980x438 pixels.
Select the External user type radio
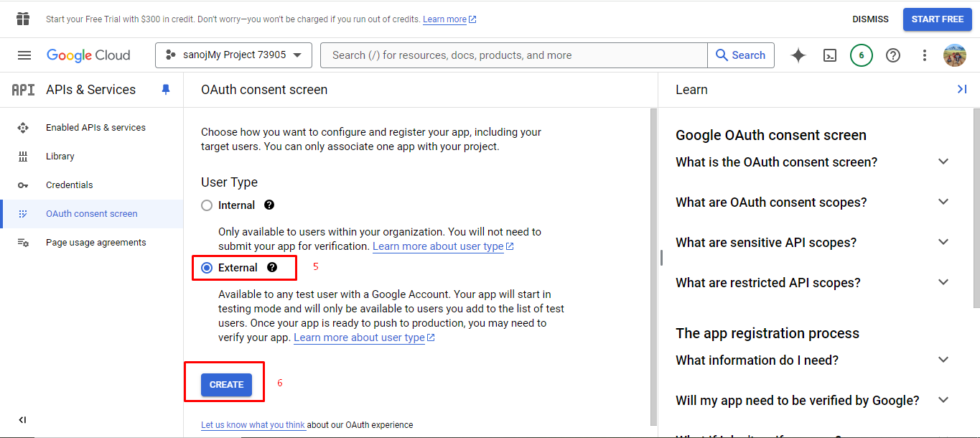tap(207, 268)
